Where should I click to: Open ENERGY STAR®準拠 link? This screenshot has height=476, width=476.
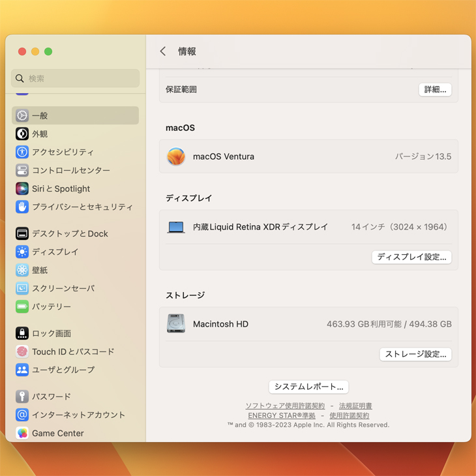click(282, 415)
